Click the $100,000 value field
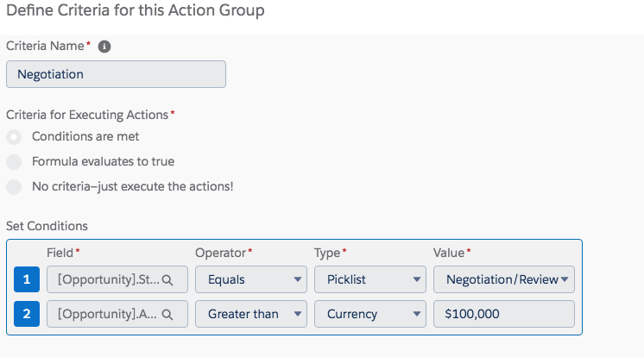This screenshot has width=644, height=357. click(x=504, y=314)
